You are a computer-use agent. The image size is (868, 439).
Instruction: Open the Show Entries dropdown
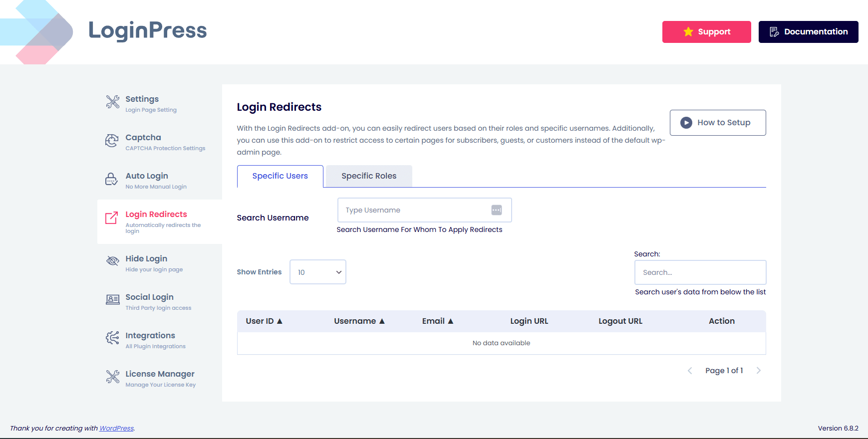point(318,272)
